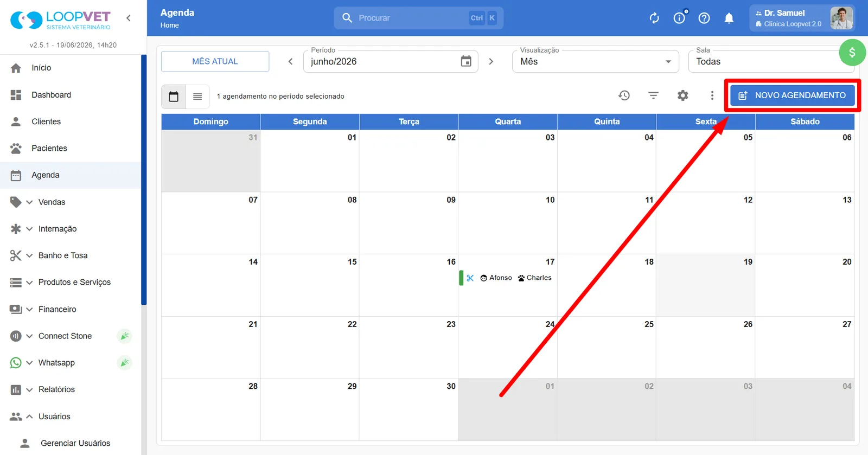Open the filter list icon
Viewport: 868px width, 455px height.
(653, 95)
